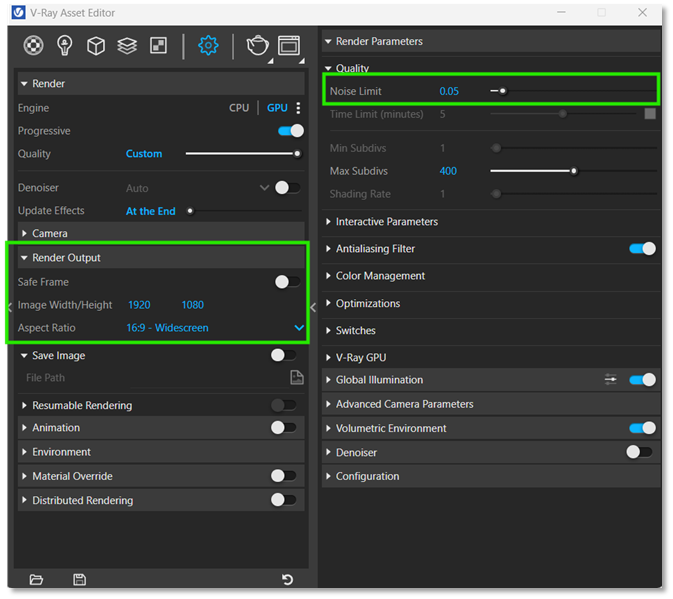
Task: Click the teapot render icon
Action: [257, 45]
